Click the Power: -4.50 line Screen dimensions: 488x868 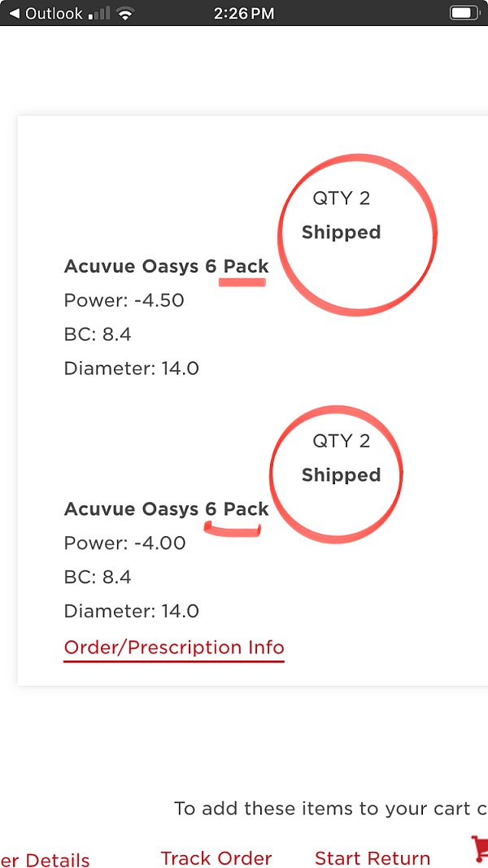tap(124, 301)
